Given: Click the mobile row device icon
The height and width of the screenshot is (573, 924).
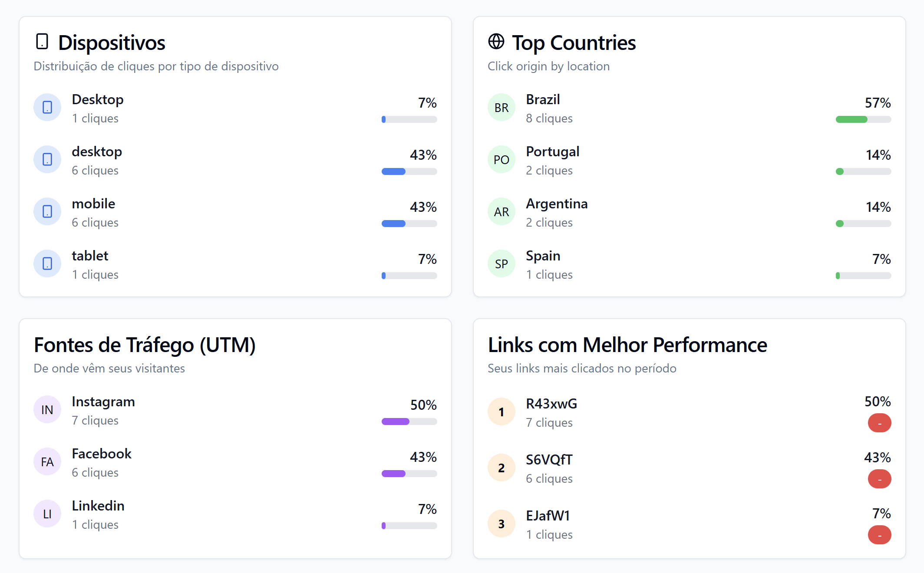Looking at the screenshot, I should [x=47, y=211].
